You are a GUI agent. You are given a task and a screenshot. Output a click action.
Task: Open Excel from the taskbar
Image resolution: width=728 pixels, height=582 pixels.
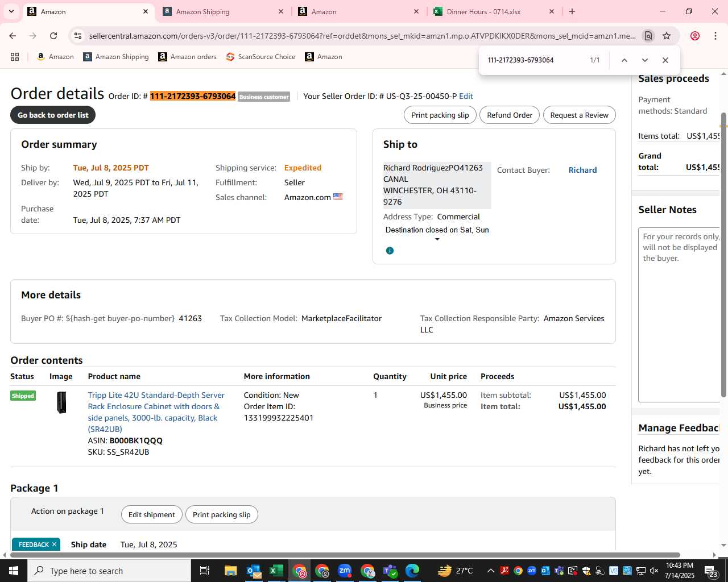276,571
